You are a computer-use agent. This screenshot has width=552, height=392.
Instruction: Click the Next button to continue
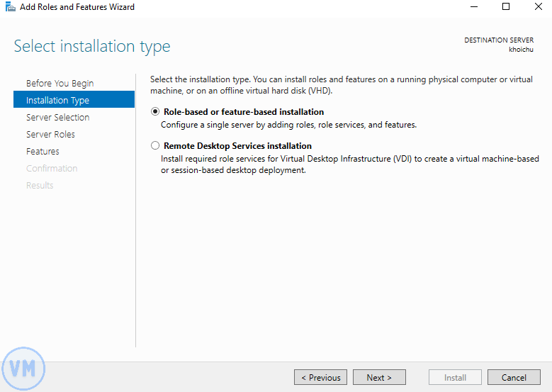pos(379,377)
